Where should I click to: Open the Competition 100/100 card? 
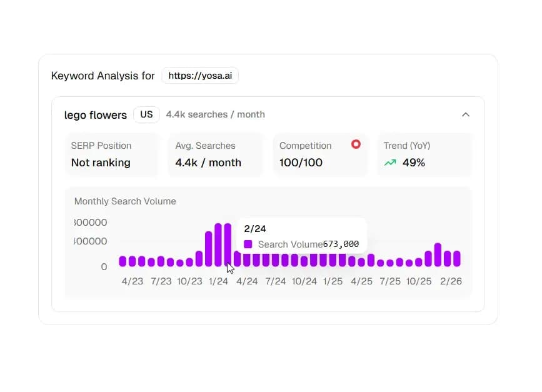[x=319, y=154]
